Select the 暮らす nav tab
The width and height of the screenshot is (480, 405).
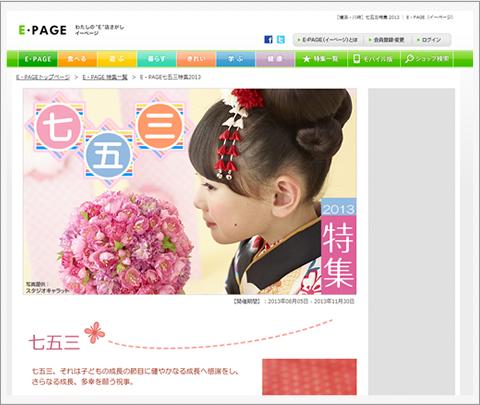[x=156, y=59]
